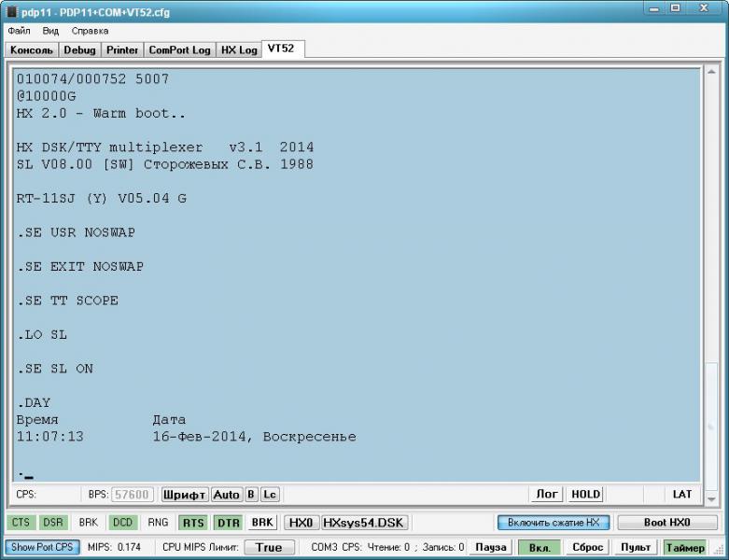
Task: Click the BPS 57600 field
Action: point(133,495)
